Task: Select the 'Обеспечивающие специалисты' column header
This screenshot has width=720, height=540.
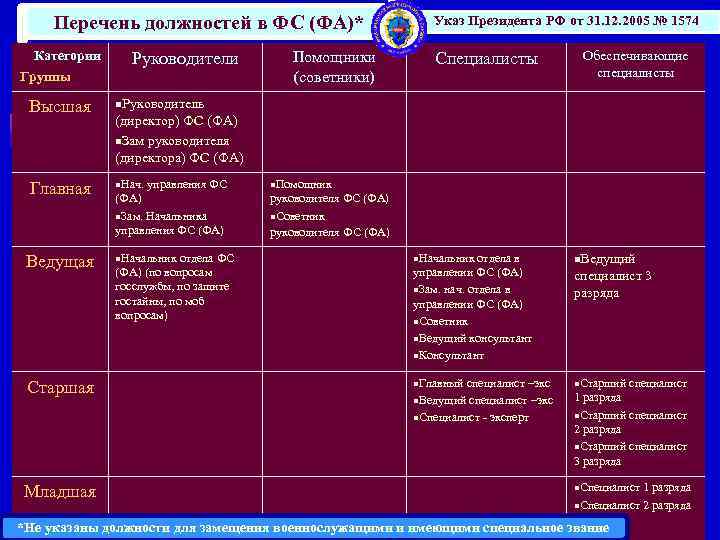Action: click(x=636, y=64)
